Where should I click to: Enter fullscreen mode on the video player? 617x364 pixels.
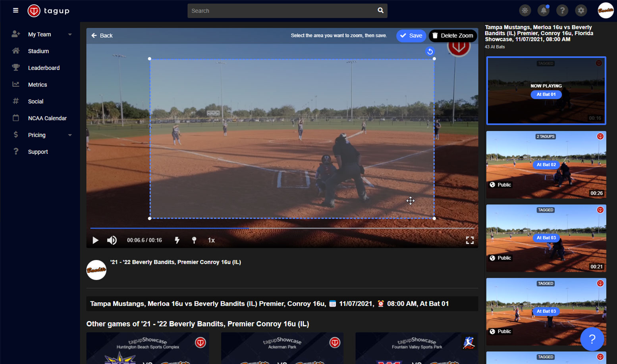(470, 240)
